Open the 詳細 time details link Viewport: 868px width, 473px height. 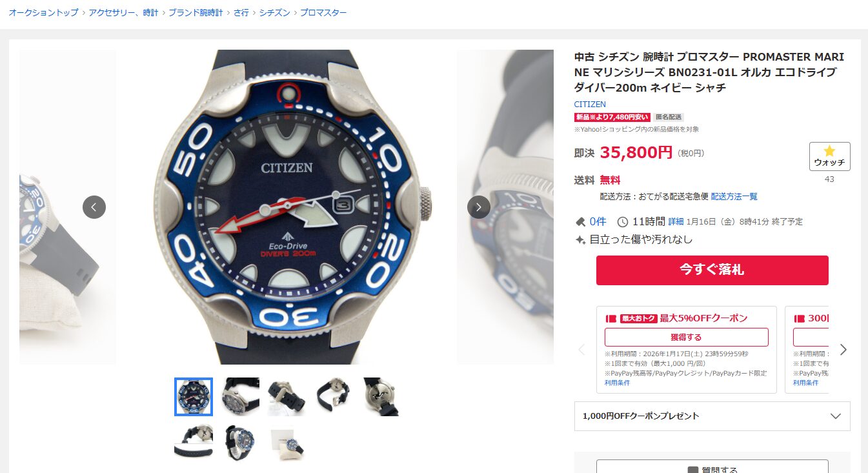pyautogui.click(x=676, y=221)
